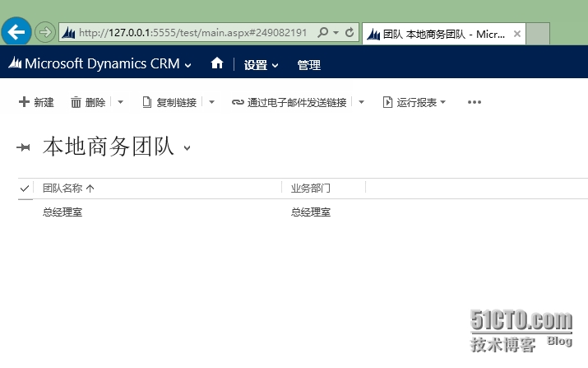Open the 管理 navigation item
This screenshot has width=588, height=368.
(x=308, y=65)
